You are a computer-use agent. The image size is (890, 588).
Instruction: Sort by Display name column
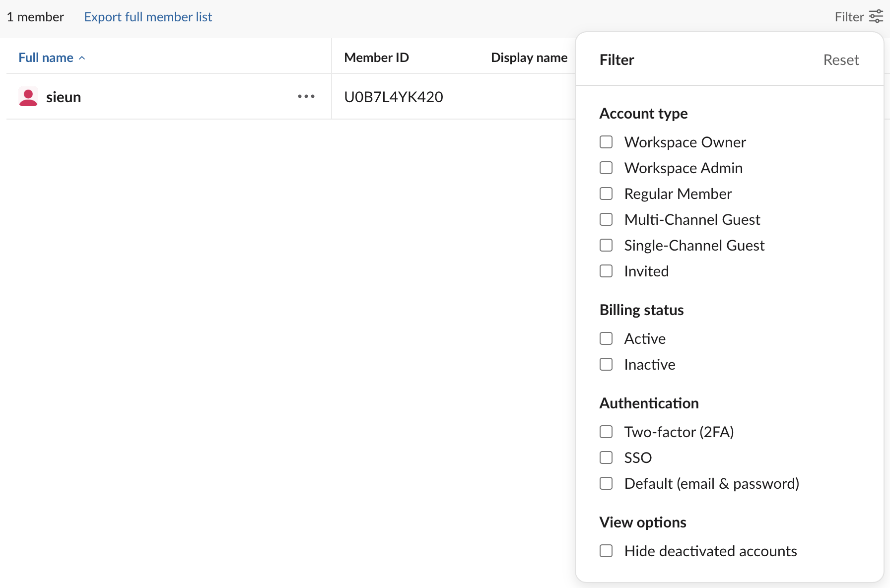click(x=529, y=58)
